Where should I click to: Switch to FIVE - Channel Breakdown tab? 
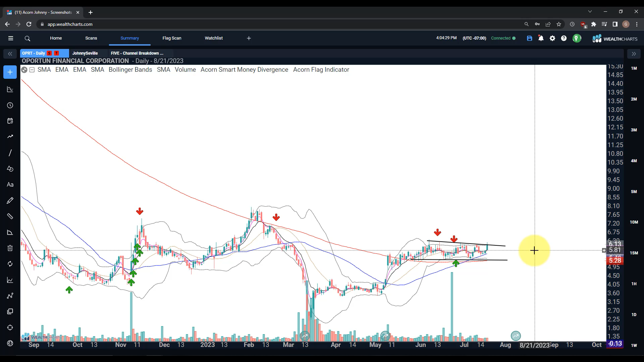(137, 53)
